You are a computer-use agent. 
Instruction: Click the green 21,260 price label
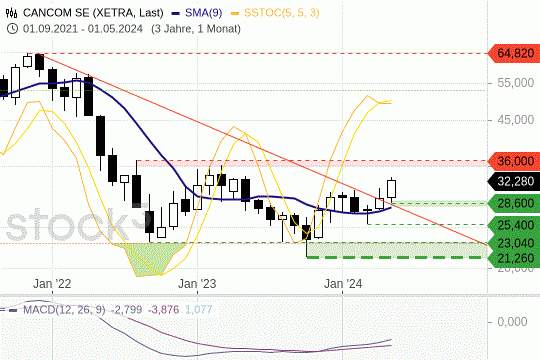point(514,258)
